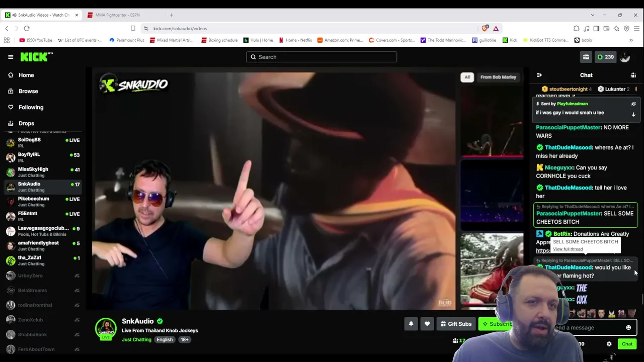Click the 18+ tag
This screenshot has width=644, height=362.
pyautogui.click(x=185, y=339)
